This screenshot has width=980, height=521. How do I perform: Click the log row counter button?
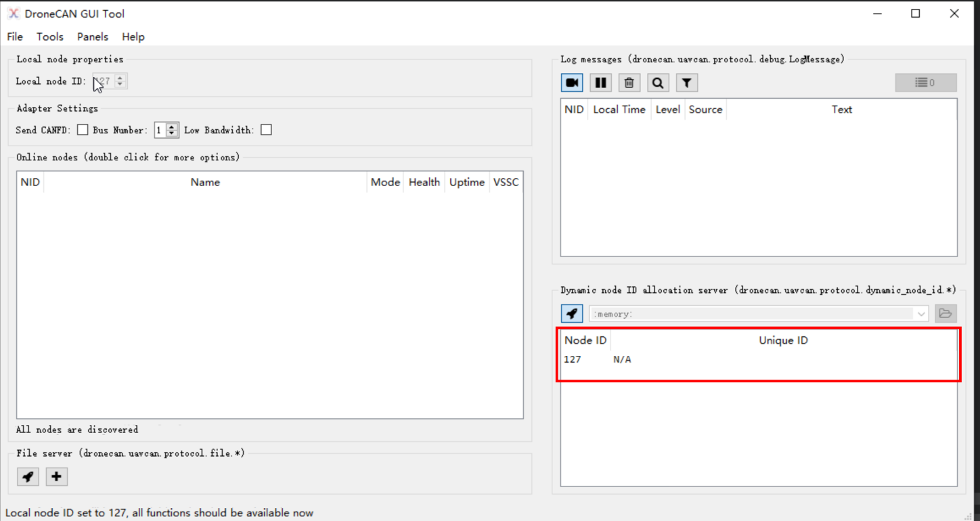[925, 83]
